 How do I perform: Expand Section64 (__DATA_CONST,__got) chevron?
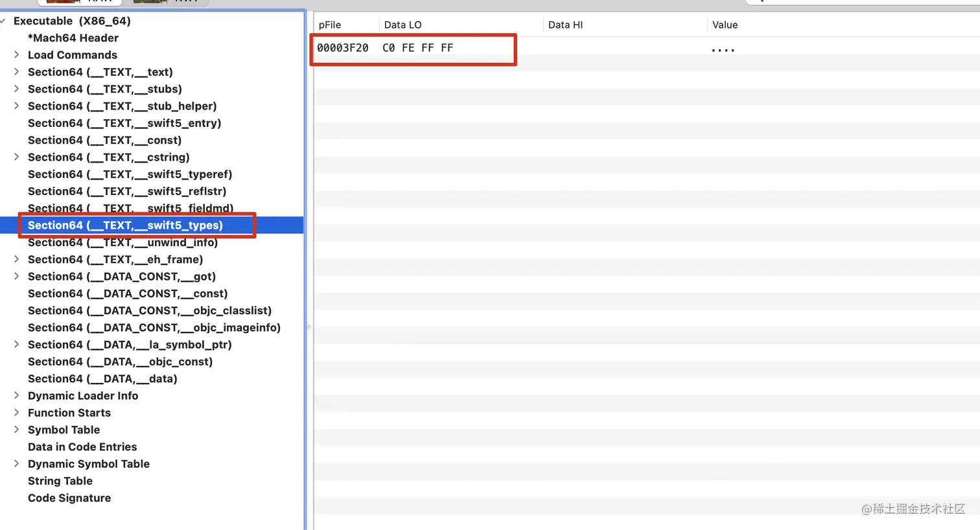[x=16, y=276]
